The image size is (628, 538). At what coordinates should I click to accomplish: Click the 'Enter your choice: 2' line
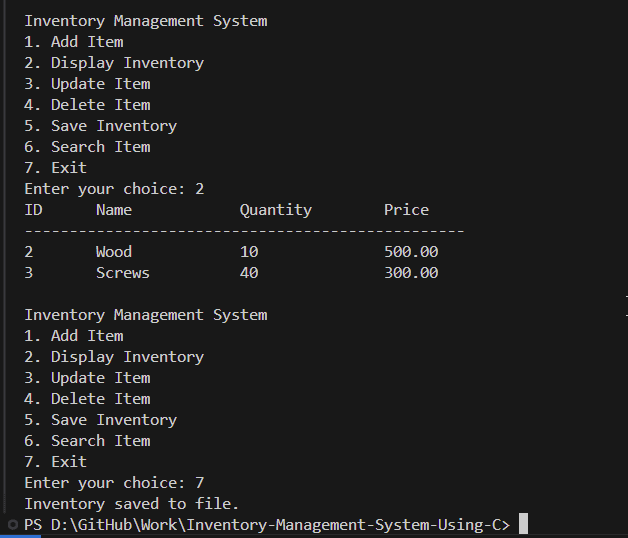(114, 189)
